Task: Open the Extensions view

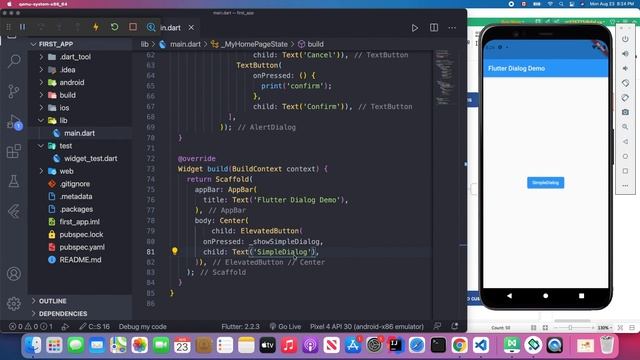Action: [x=14, y=151]
